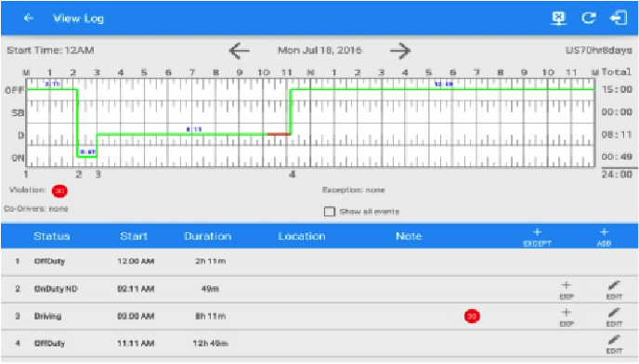Viewport: 639px width, 364px height.
Task: Edit the OnDutyND event row
Action: coord(614,290)
